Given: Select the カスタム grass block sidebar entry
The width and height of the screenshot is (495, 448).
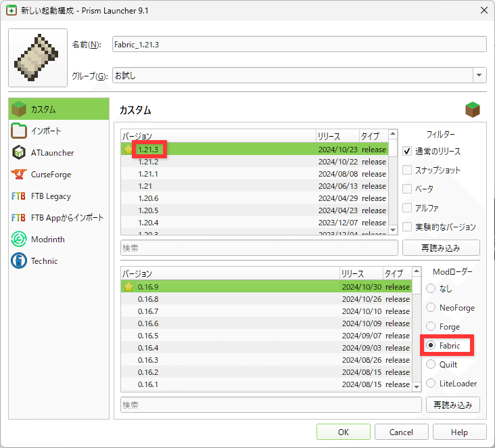Looking at the screenshot, I should pos(59,109).
